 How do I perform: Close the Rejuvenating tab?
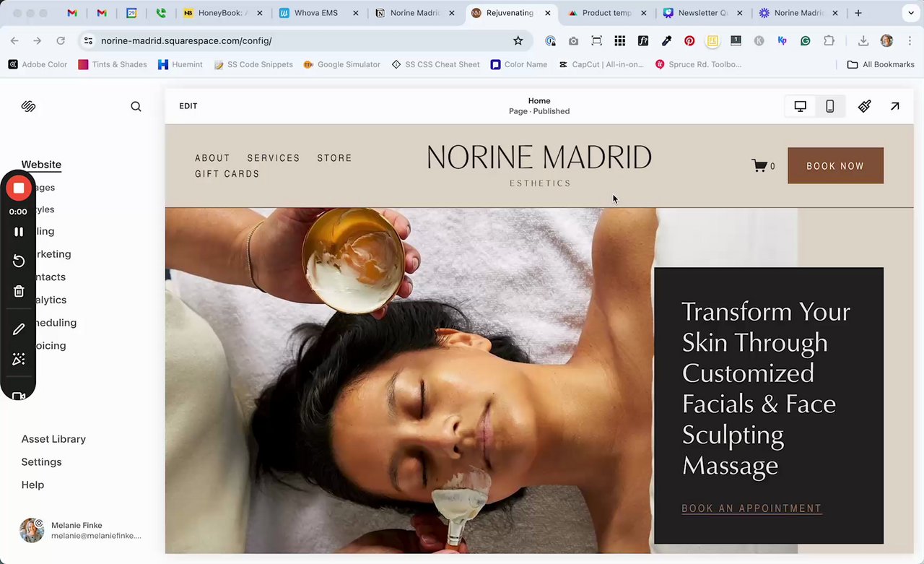(547, 13)
